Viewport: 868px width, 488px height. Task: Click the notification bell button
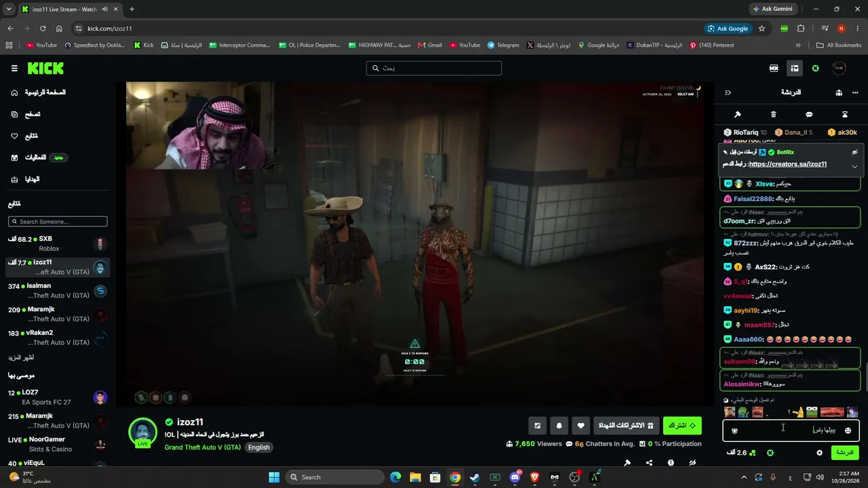click(x=559, y=426)
